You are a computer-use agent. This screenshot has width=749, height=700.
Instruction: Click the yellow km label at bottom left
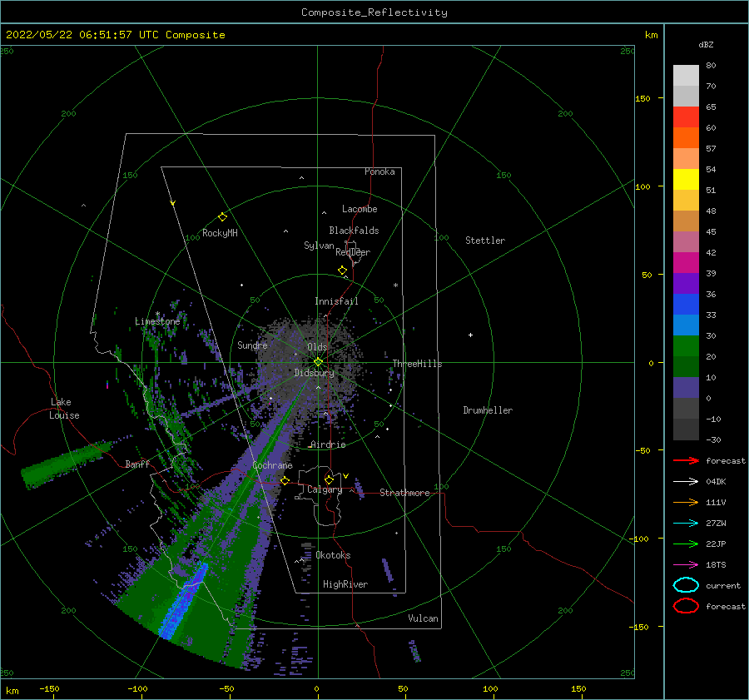[12, 691]
